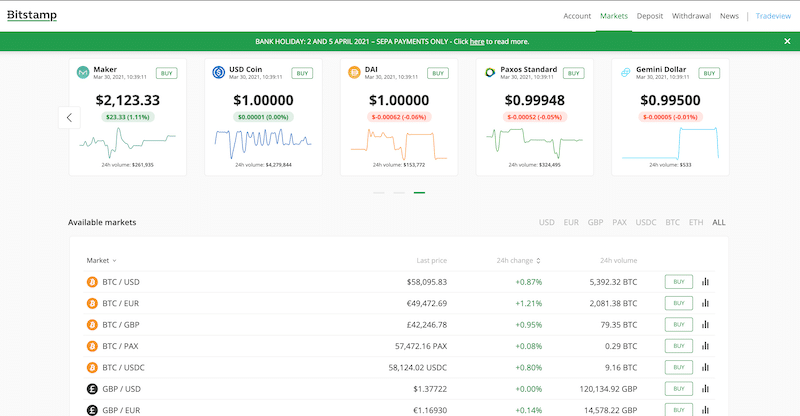
Task: Open Tradeview link
Action: click(x=773, y=16)
